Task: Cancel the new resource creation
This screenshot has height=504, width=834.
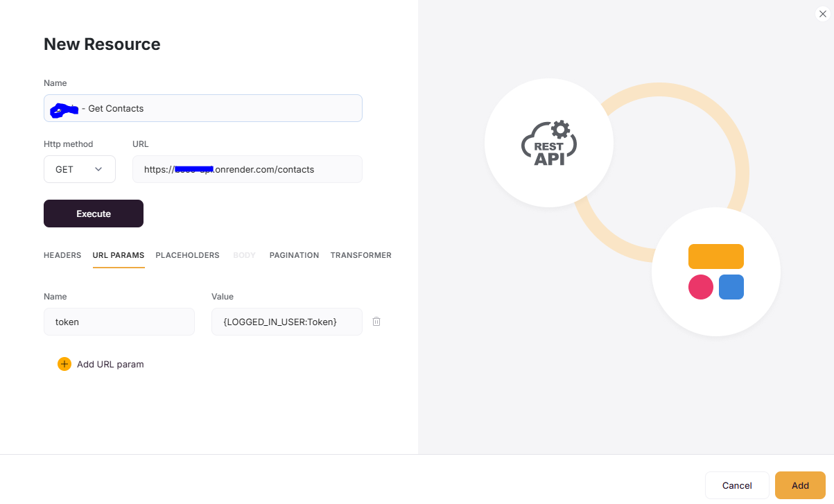Action: pyautogui.click(x=737, y=485)
